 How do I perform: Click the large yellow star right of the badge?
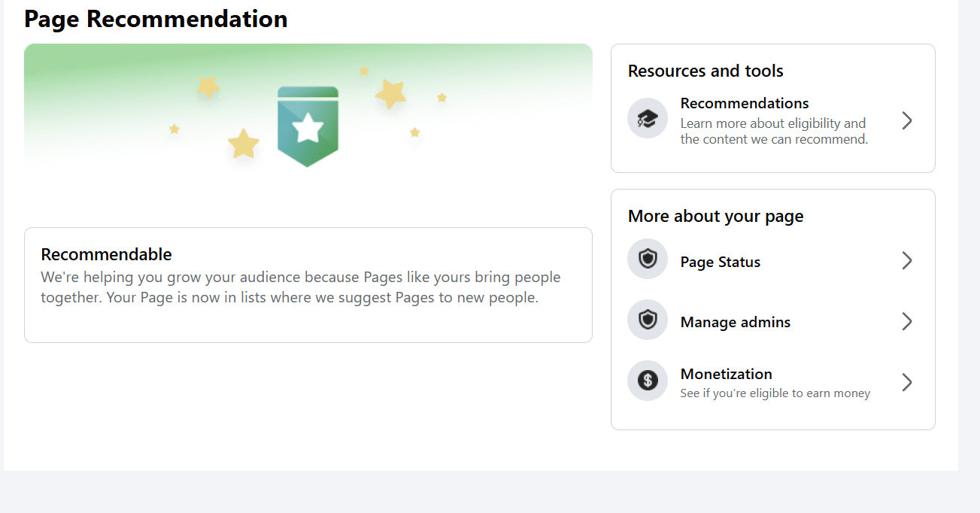click(391, 94)
